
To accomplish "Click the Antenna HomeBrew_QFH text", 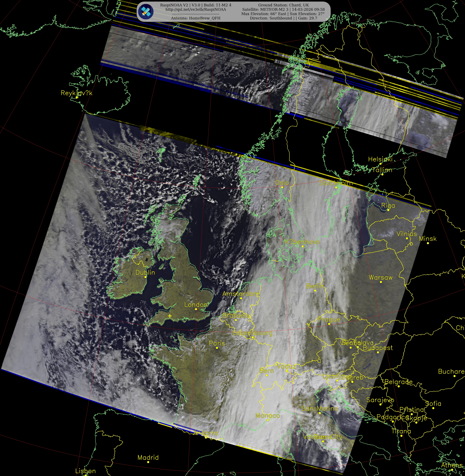I will pos(196,18).
